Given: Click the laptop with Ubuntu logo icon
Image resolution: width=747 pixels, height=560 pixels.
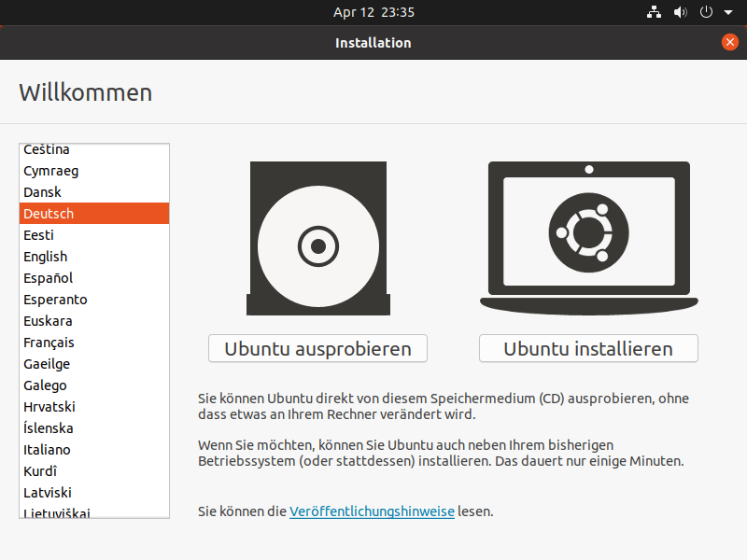Looking at the screenshot, I should click(588, 239).
